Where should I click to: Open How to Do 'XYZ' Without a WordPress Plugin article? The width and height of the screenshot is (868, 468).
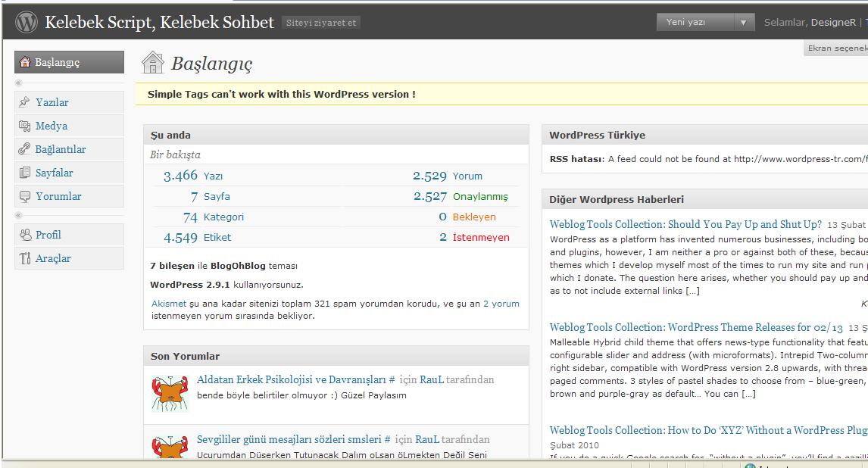pyautogui.click(x=709, y=430)
